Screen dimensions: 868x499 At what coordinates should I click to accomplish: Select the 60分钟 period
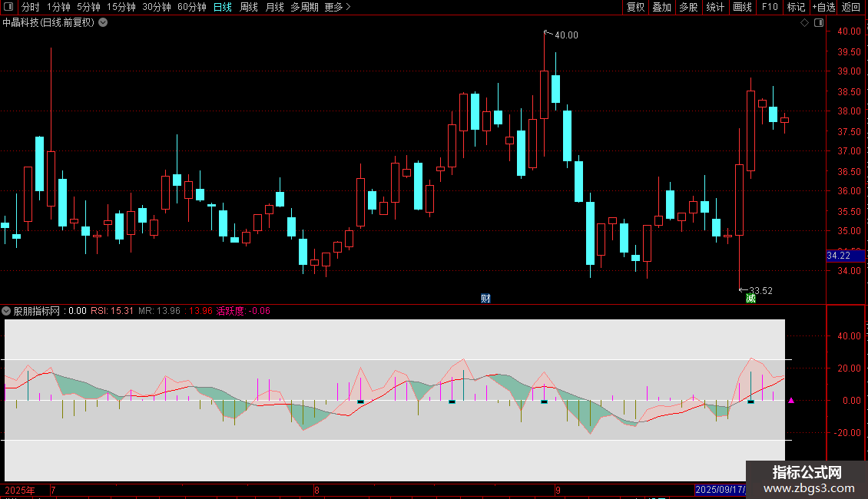point(191,7)
